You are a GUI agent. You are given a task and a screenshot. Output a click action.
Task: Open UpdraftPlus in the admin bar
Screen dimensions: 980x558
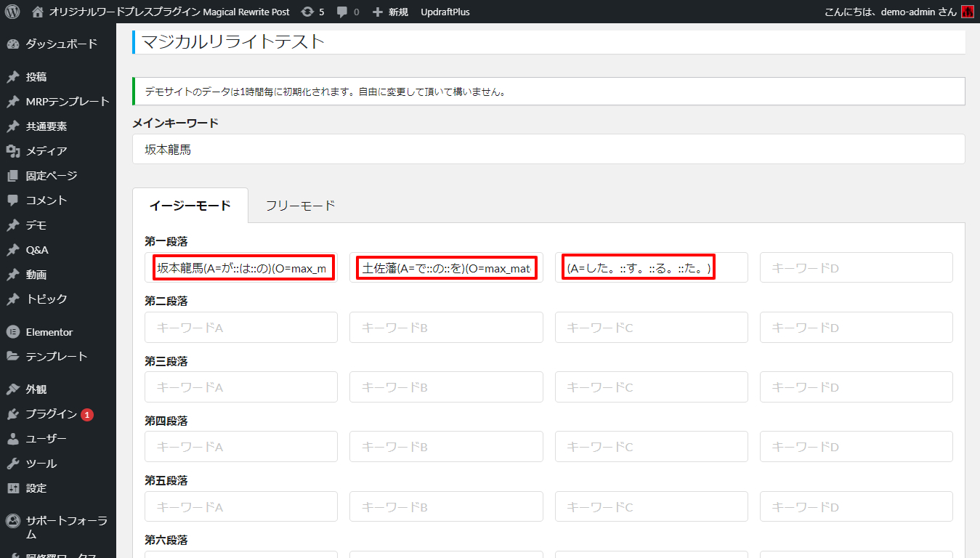click(445, 12)
